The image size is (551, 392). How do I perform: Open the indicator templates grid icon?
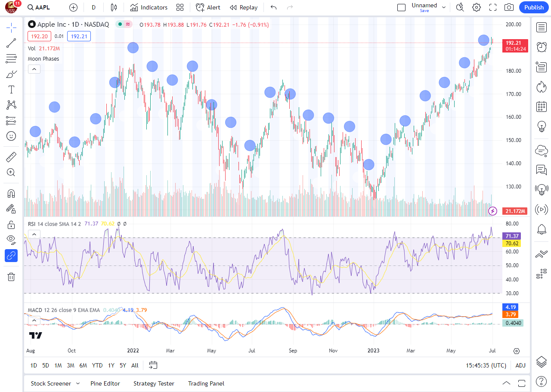click(x=180, y=7)
